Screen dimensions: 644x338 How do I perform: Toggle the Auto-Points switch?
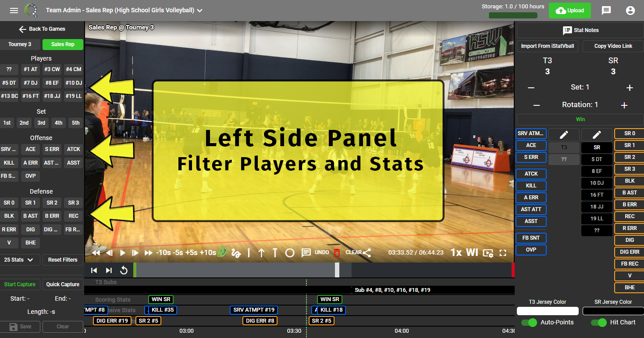pyautogui.click(x=530, y=323)
